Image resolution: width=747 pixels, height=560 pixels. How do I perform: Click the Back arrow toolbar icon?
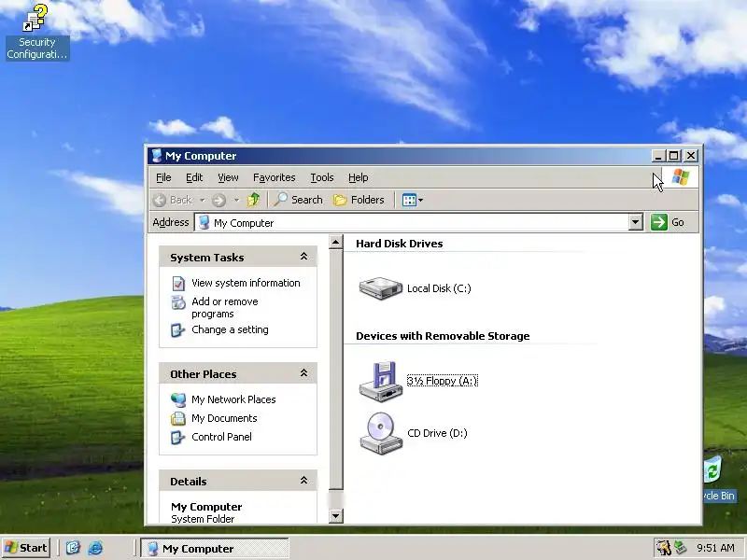pos(160,200)
